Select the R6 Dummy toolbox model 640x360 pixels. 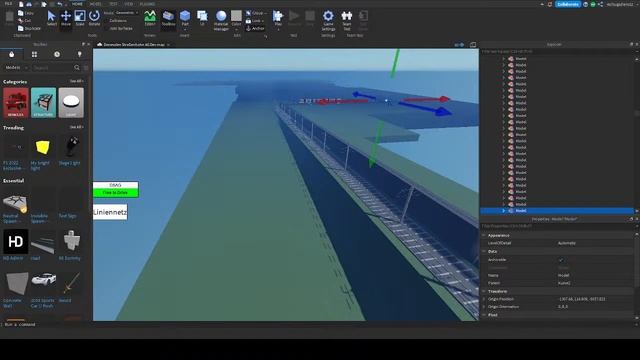[x=71, y=244]
